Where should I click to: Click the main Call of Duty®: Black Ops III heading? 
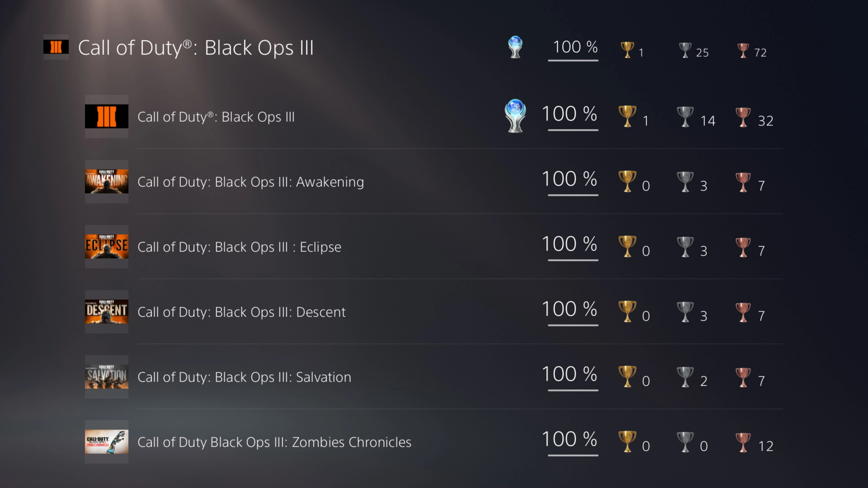(196, 47)
